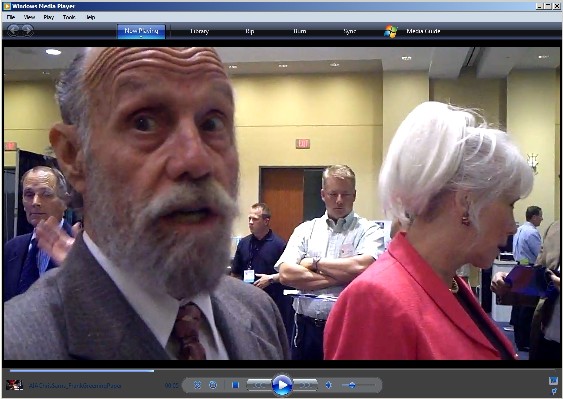Adjust the volume slider
This screenshot has height=399, width=563.
coord(358,385)
